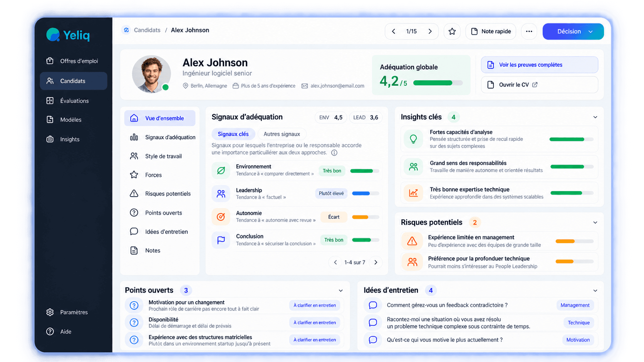644x362 pixels.
Task: Click the Leadership people icon
Action: tap(221, 194)
